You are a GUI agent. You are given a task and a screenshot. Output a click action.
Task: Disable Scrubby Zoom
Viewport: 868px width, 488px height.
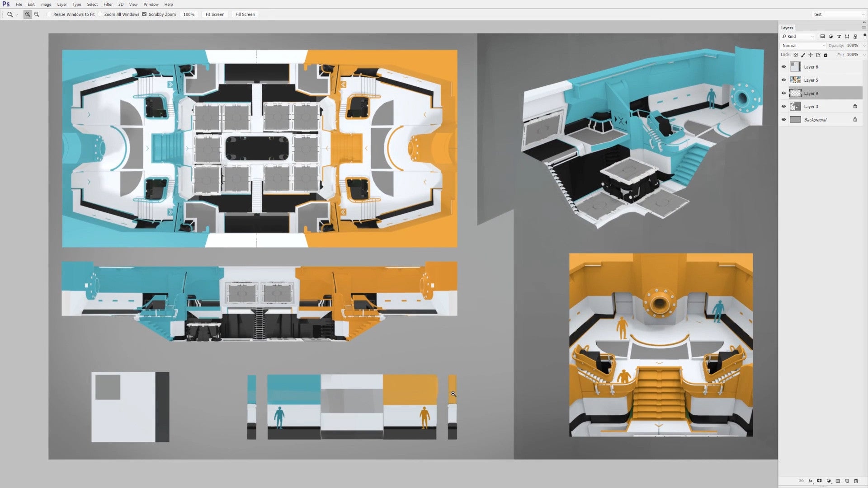coord(144,14)
